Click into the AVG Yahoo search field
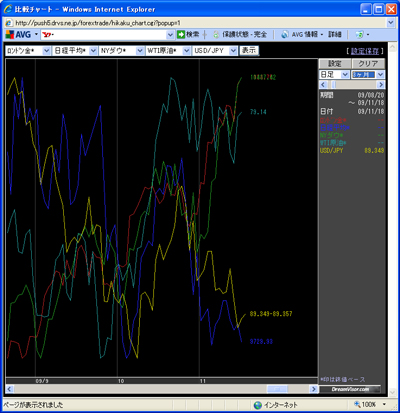The width and height of the screenshot is (400, 413). [x=104, y=35]
